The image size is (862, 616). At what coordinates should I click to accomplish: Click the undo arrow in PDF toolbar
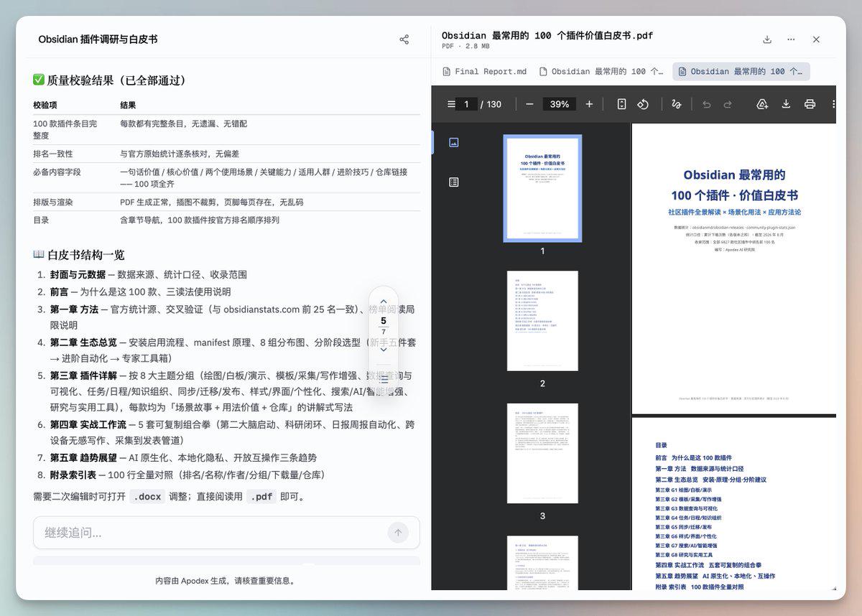pos(706,104)
